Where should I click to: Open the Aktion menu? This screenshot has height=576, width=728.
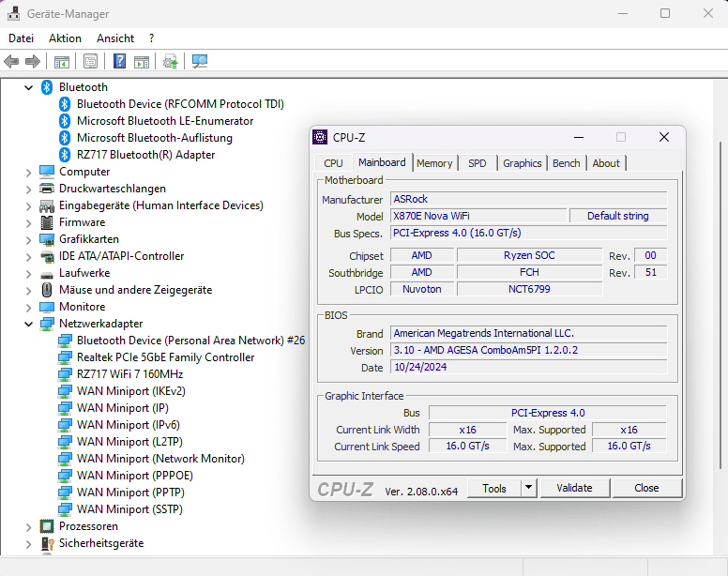[x=65, y=38]
